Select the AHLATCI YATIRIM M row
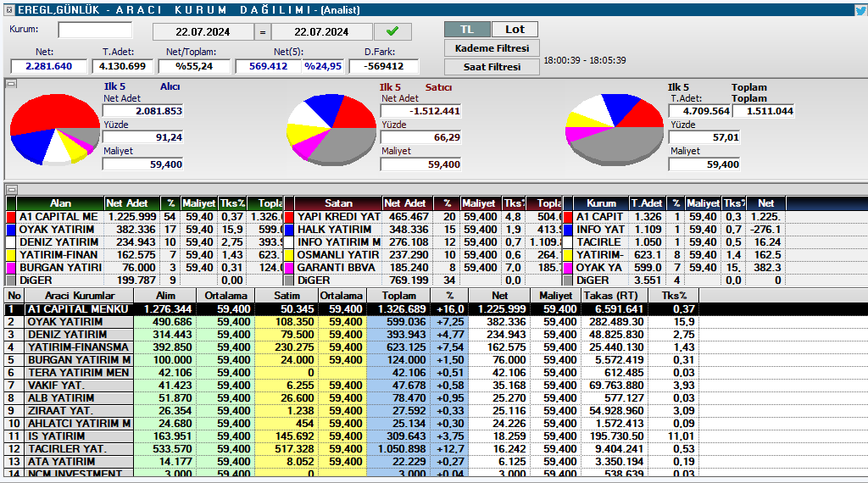The image size is (868, 483). click(x=435, y=424)
